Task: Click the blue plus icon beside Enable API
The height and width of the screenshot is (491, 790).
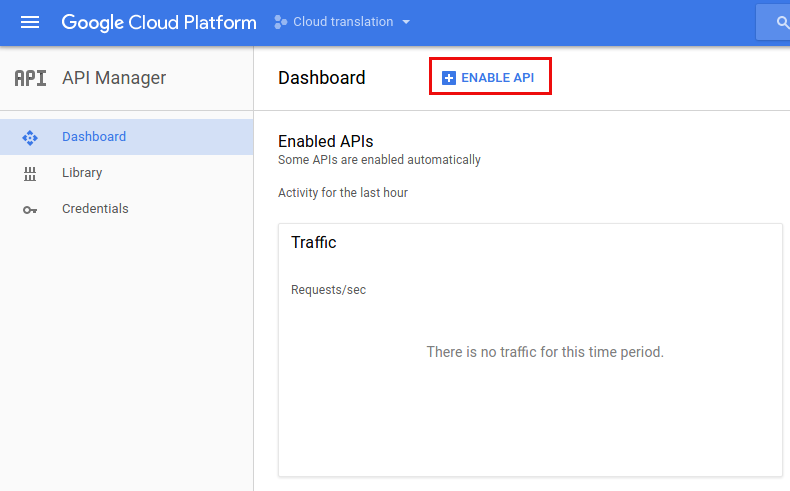Action: point(448,78)
